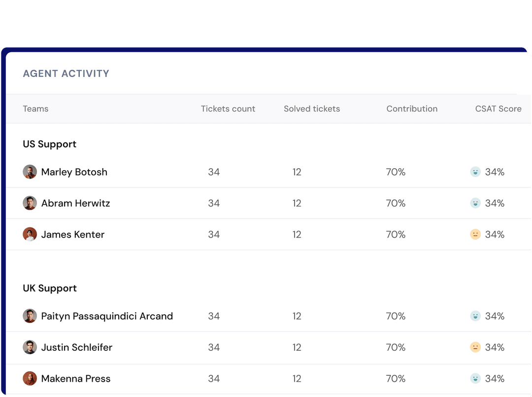Click the happy face icon for Makenna Press
Viewport: 532px width, 397px height.
point(475,379)
